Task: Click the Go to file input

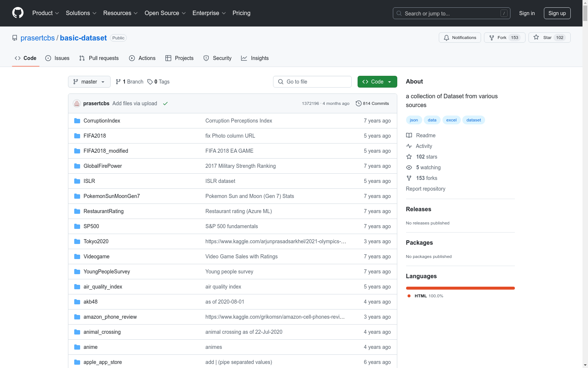Action: [x=312, y=82]
